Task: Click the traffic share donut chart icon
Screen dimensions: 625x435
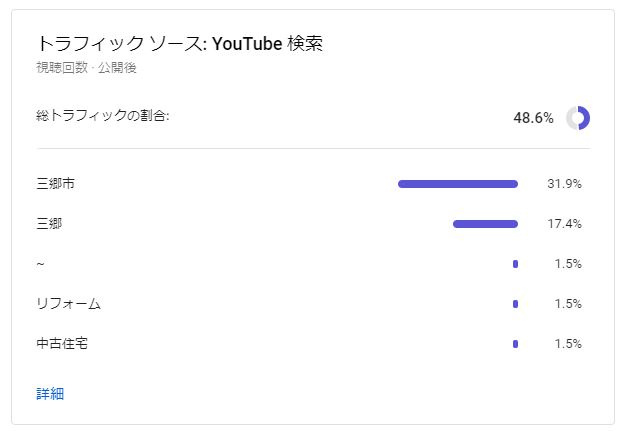Action: (578, 118)
